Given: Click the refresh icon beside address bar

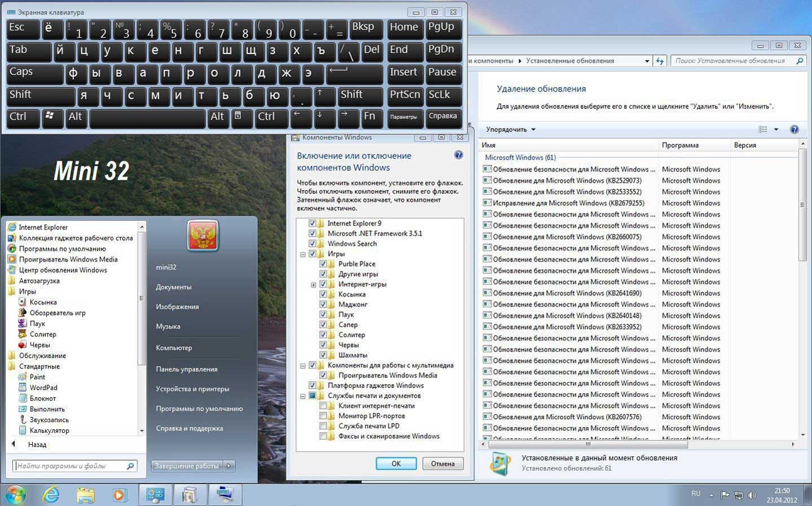Looking at the screenshot, I should 660,61.
